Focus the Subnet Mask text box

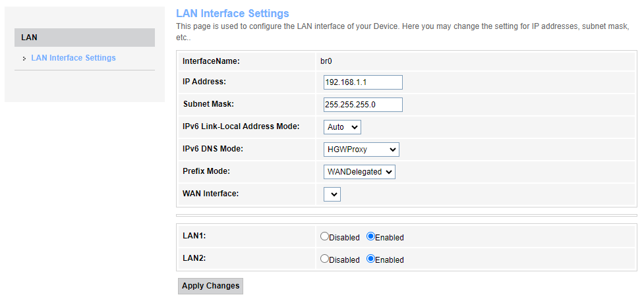363,105
